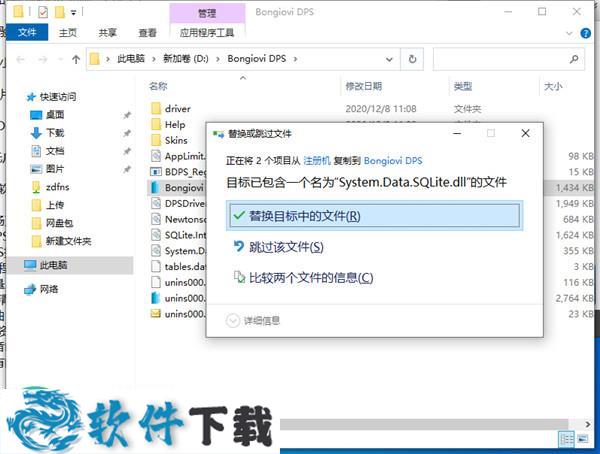The height and width of the screenshot is (454, 600).
Task: Click the pin icon beside 下载
Action: click(127, 133)
